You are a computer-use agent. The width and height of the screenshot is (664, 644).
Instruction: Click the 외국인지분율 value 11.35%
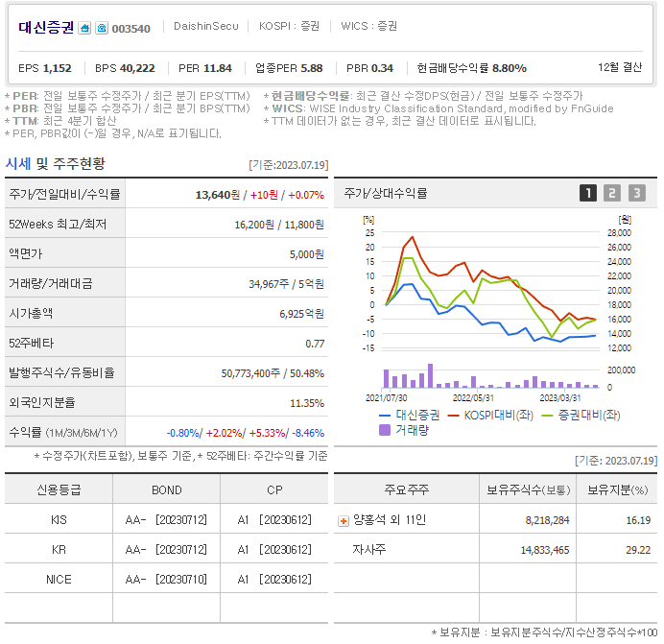coord(307,403)
